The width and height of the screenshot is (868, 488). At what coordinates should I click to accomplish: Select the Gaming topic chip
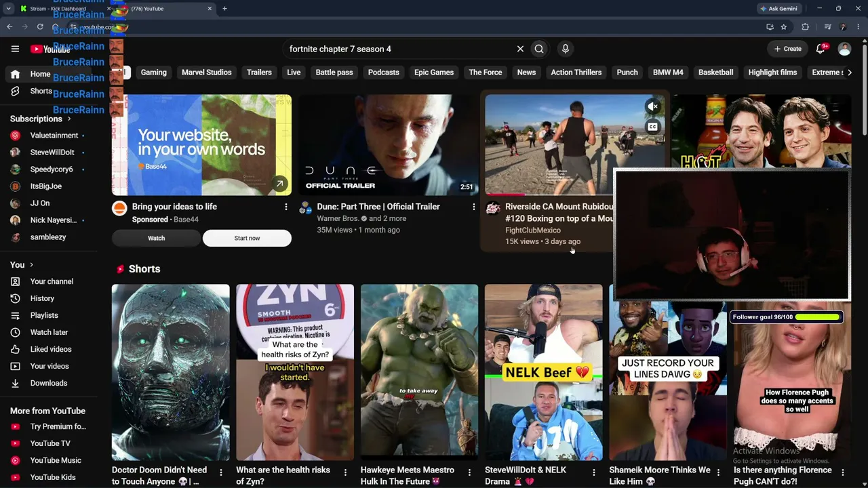tap(154, 73)
